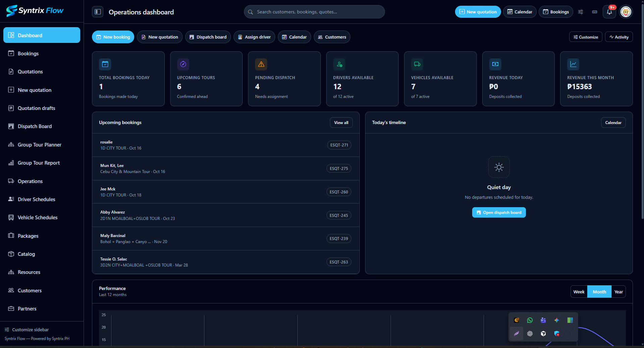Open the Gemini sparkle tray icon

coord(557,320)
